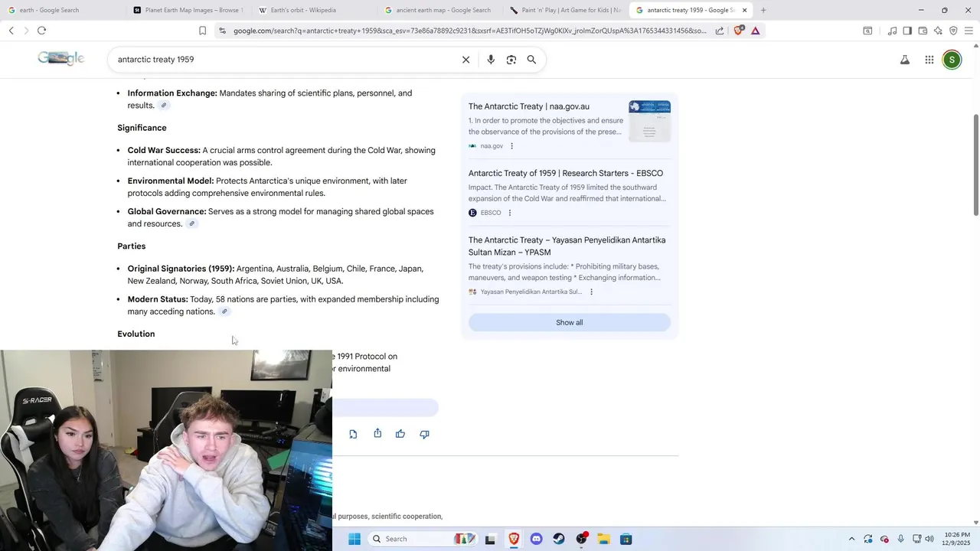Open more options for EBSCO source
The height and width of the screenshot is (551, 980).
[x=510, y=213]
